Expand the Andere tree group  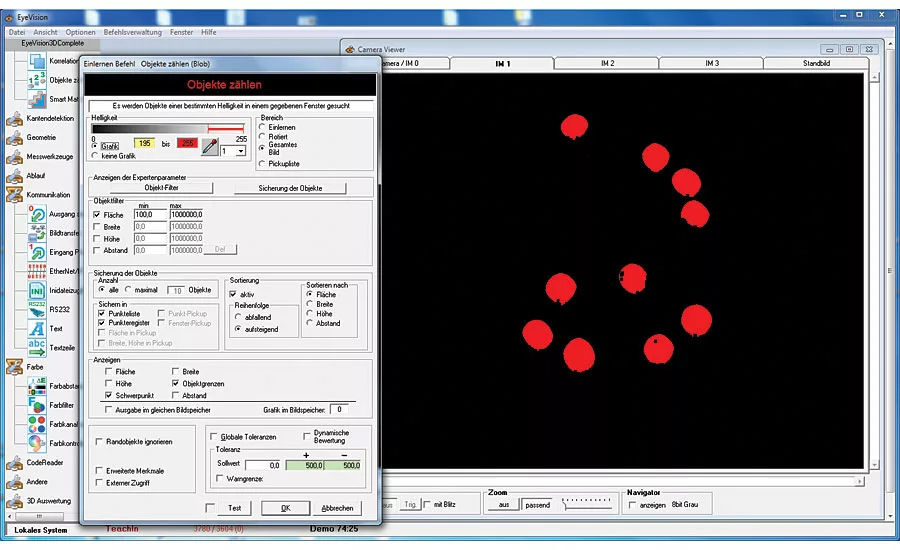coord(14,482)
